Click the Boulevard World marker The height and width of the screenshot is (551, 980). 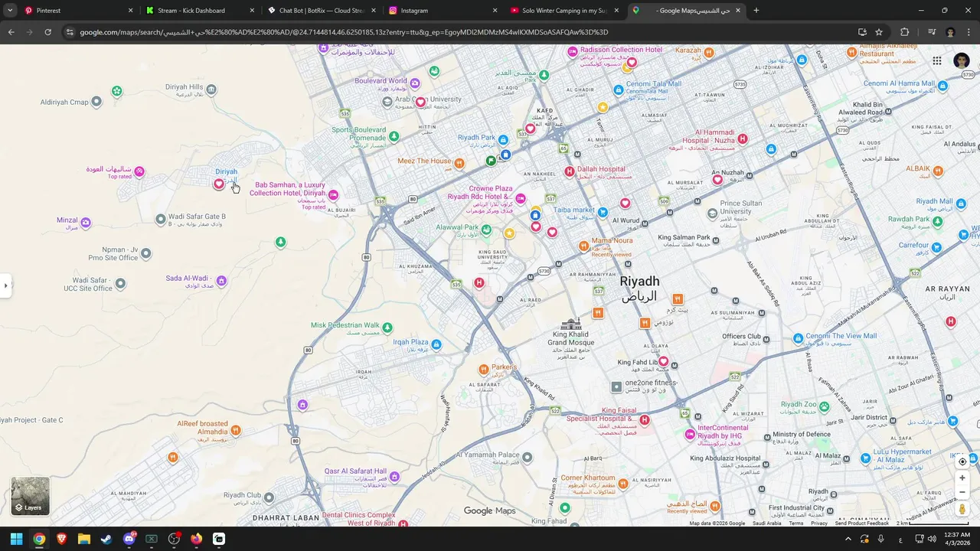coord(415,83)
